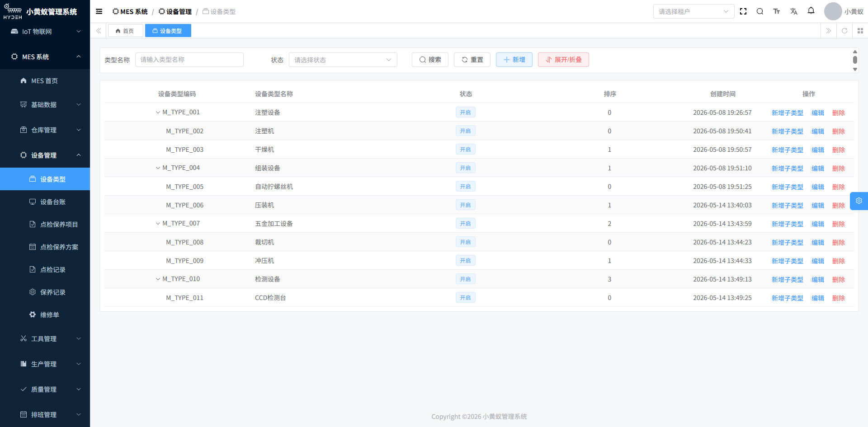The height and width of the screenshot is (427, 868).
Task: Click the user avatar picture
Action: (833, 11)
